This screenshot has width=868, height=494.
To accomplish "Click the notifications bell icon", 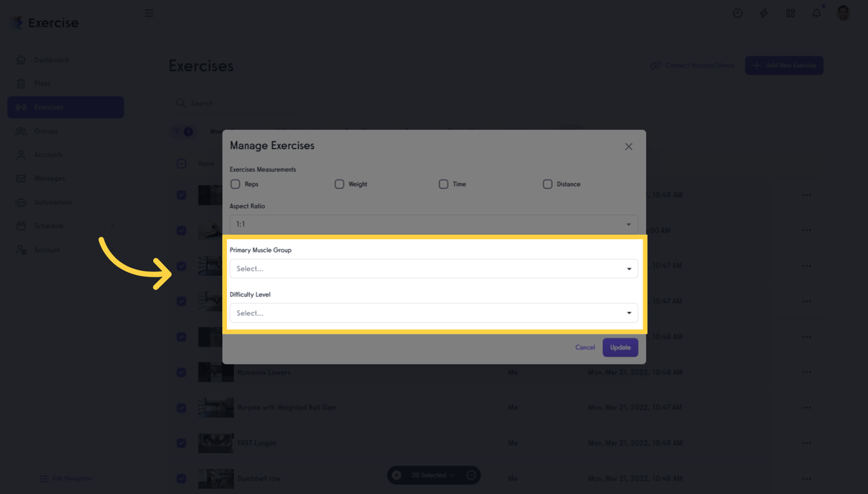I will click(x=817, y=13).
